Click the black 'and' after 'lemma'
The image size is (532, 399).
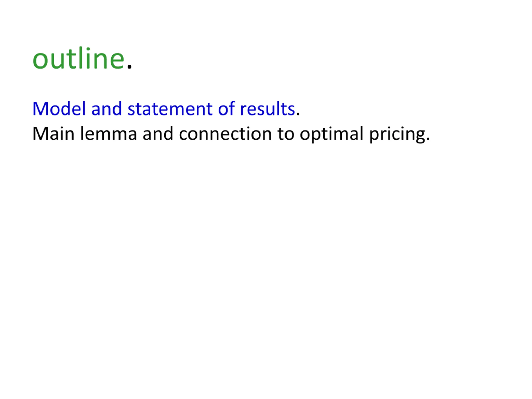click(158, 133)
